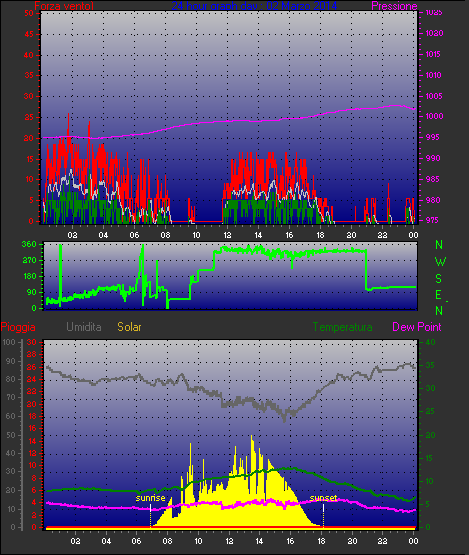Screen dimensions: 469x555
Task: Select the green 'Temperatura' legend label
Action: click(342, 327)
